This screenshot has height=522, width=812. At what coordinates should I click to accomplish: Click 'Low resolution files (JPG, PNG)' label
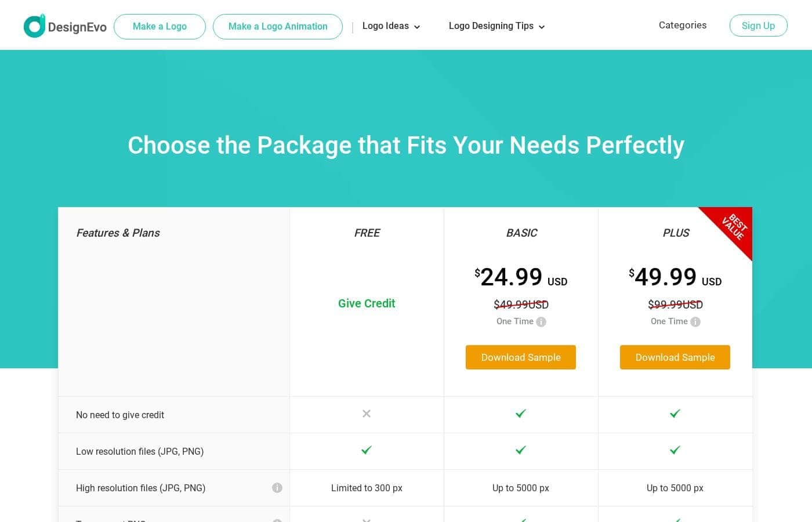pyautogui.click(x=140, y=452)
